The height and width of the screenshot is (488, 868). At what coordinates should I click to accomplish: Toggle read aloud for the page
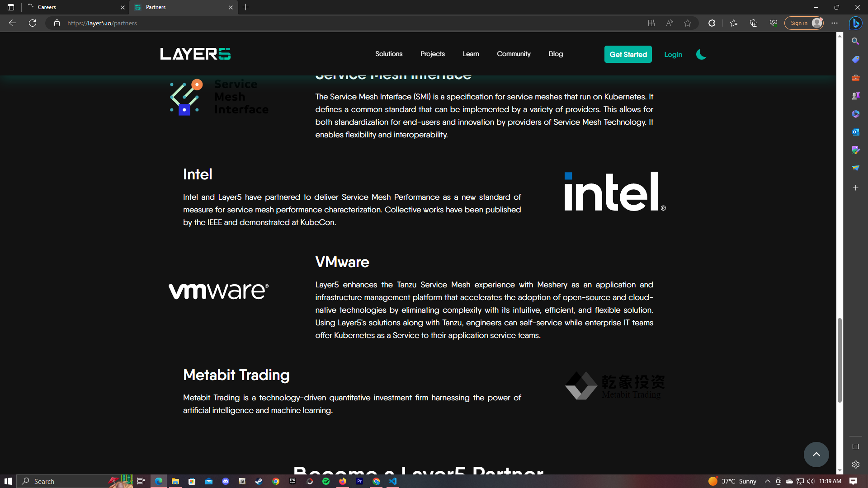670,23
